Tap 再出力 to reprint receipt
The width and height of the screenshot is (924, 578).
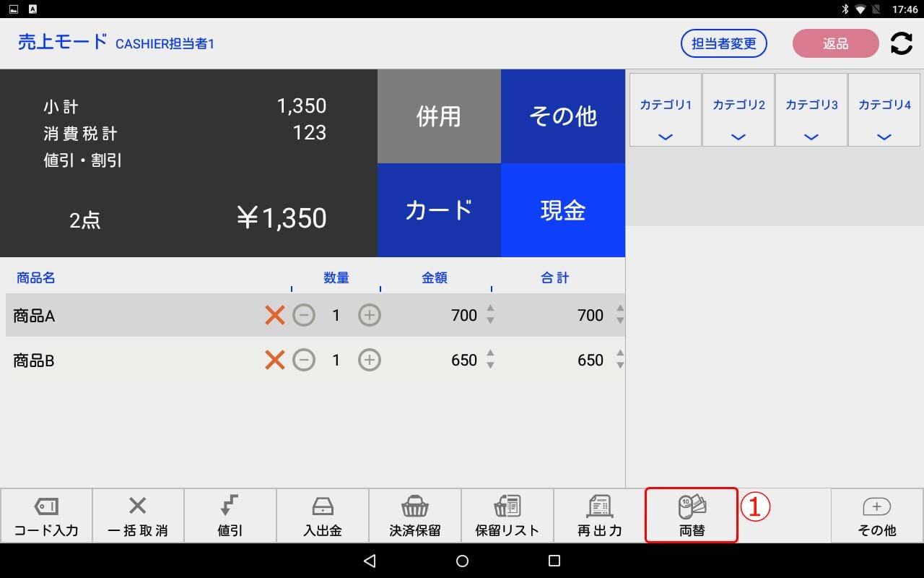600,516
